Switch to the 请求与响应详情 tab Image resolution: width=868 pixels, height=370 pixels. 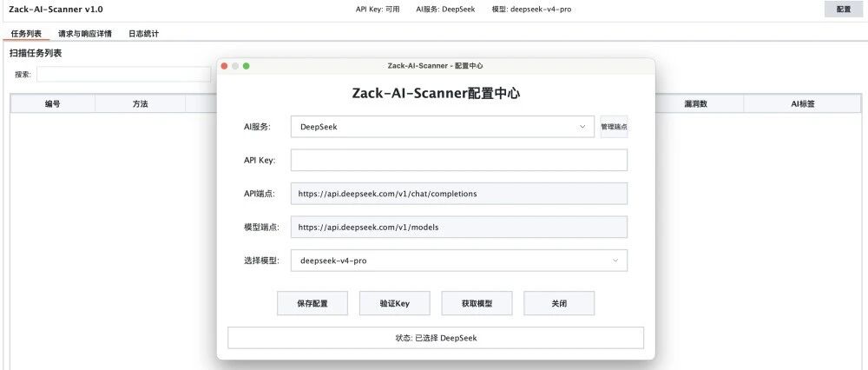coord(85,34)
